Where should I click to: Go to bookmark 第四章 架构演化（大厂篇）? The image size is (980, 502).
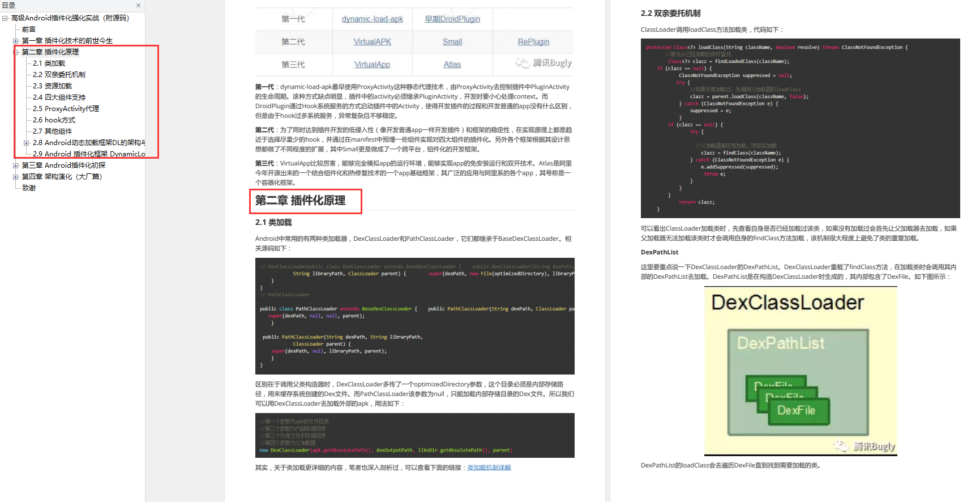tap(62, 177)
